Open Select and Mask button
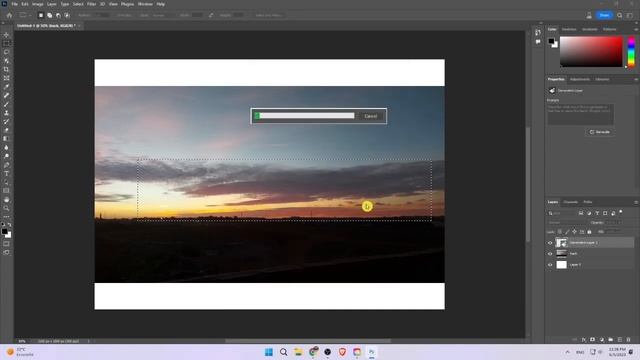The image size is (640, 360). 269,15
